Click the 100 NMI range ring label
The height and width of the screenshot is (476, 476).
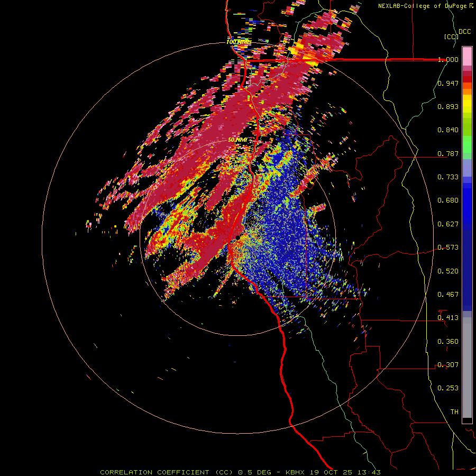[x=239, y=42]
